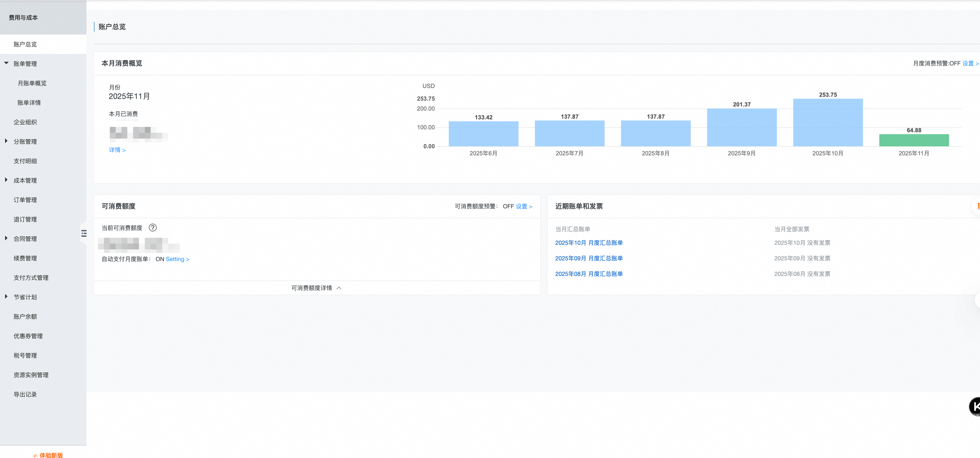Expand the 合同管理 sidebar group
Image resolution: width=980 pixels, height=458 pixels.
coord(7,238)
